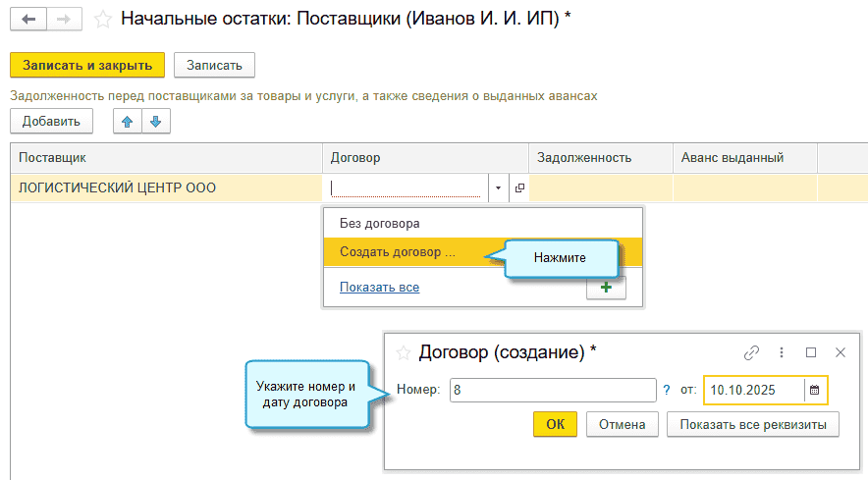
Task: Click the green plus create button
Action: pos(605,287)
